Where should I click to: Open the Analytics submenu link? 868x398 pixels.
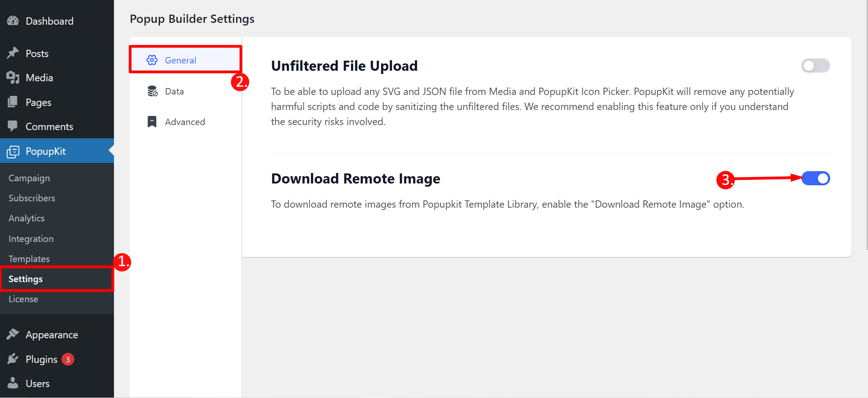point(26,218)
